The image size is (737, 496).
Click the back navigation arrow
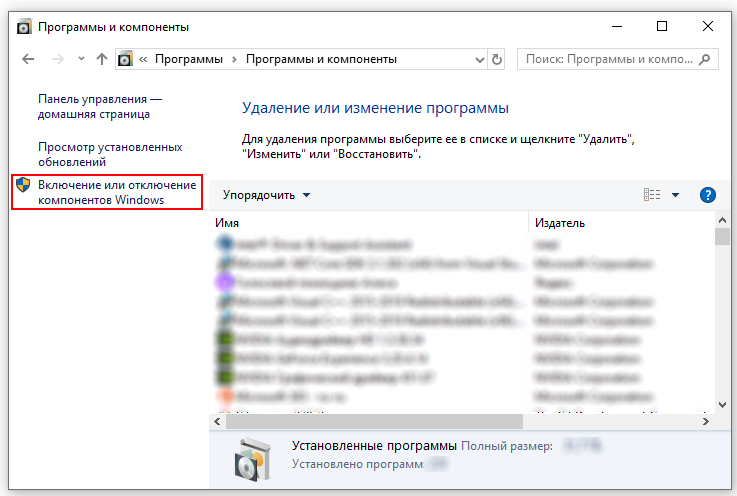[28, 60]
